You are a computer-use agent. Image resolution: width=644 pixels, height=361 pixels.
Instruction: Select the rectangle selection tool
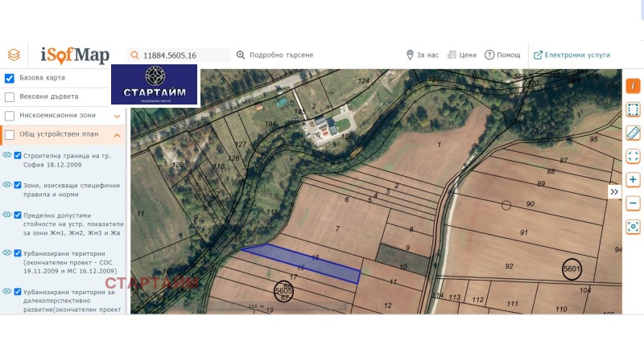click(633, 109)
